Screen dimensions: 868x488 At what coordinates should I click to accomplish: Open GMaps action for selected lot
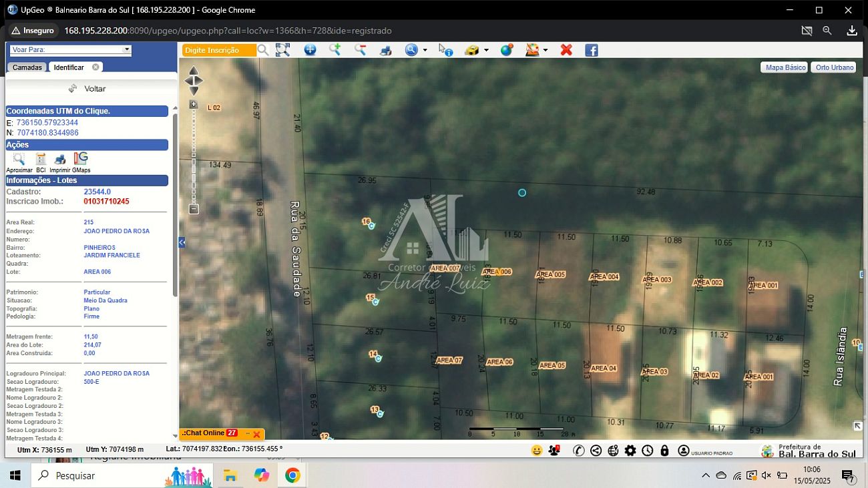[81, 159]
